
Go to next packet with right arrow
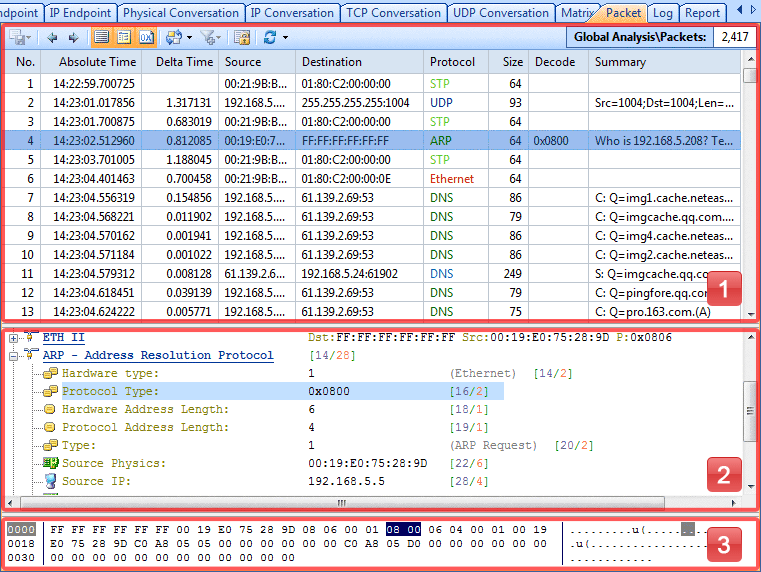tap(73, 37)
